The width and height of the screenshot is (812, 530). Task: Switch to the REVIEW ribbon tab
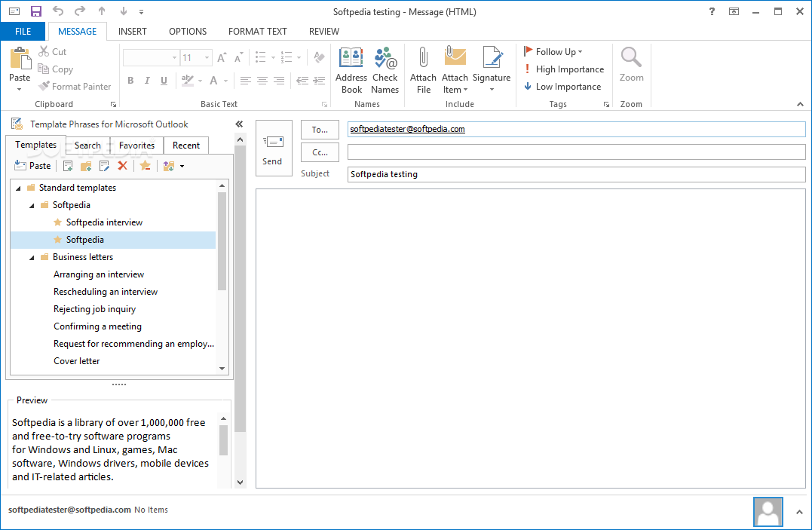pos(324,31)
